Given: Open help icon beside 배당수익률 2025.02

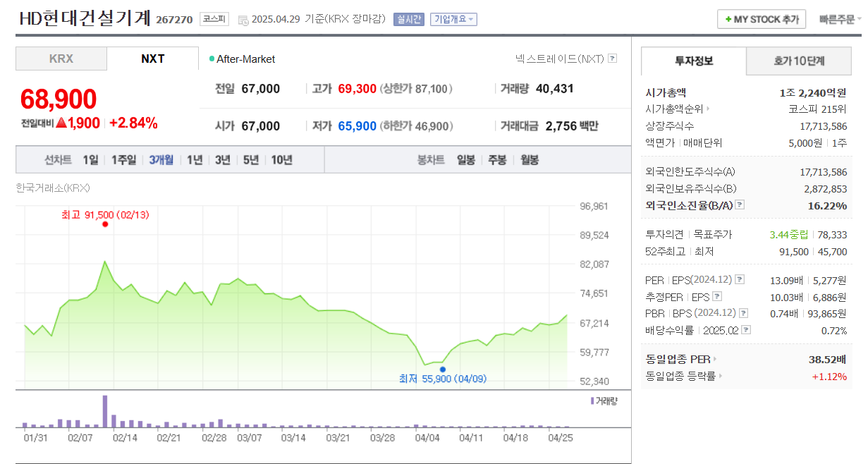Looking at the screenshot, I should pyautogui.click(x=747, y=330).
